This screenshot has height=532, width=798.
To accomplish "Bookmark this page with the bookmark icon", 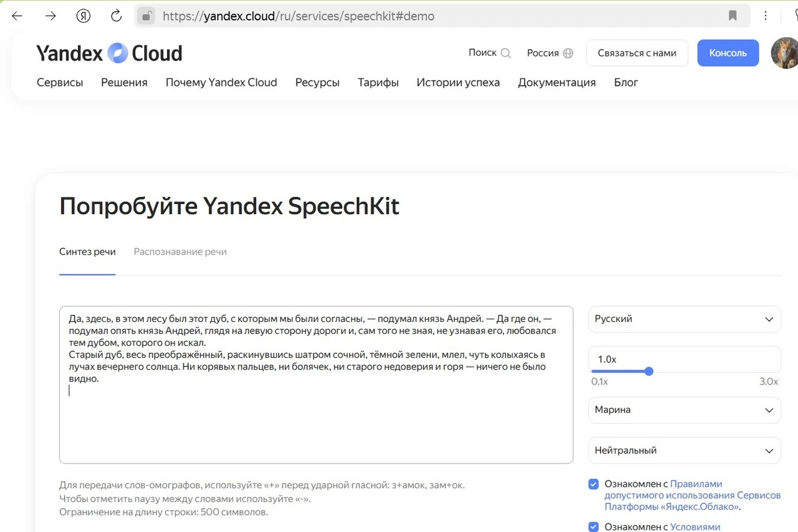I will (733, 16).
